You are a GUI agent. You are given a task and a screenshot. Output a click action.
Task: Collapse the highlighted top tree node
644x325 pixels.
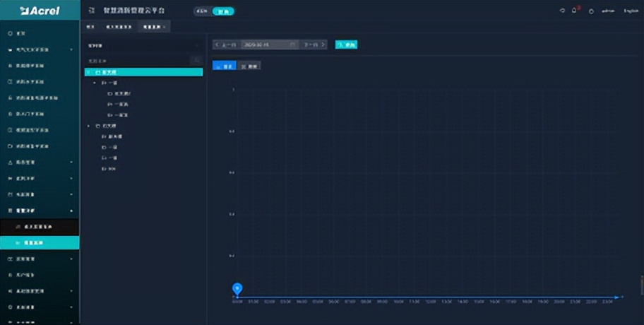click(x=87, y=72)
